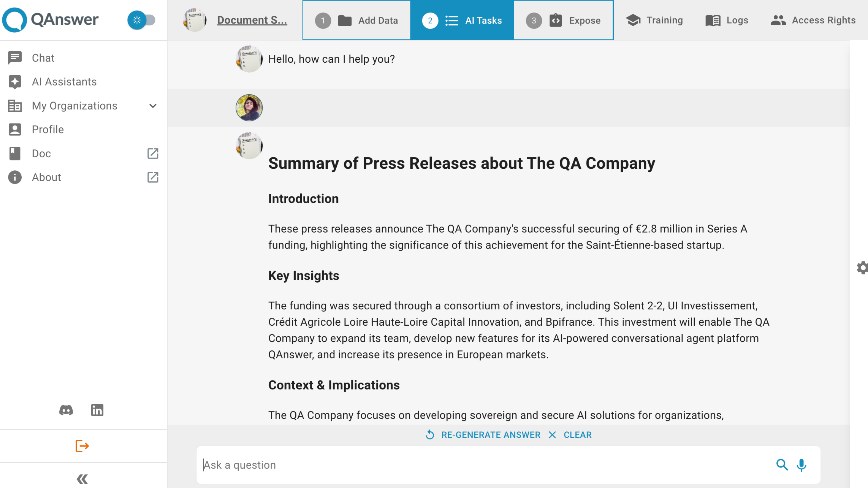
Task: Click the orange logout icon
Action: click(x=82, y=446)
